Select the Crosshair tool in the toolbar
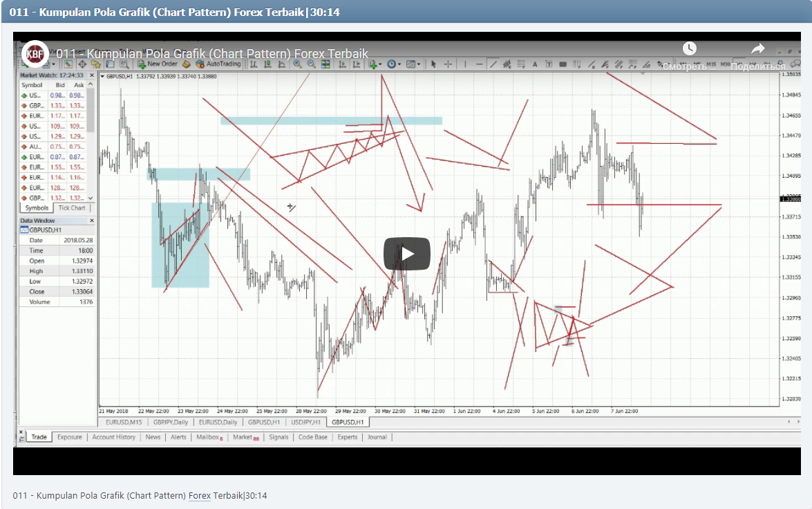 (448, 64)
